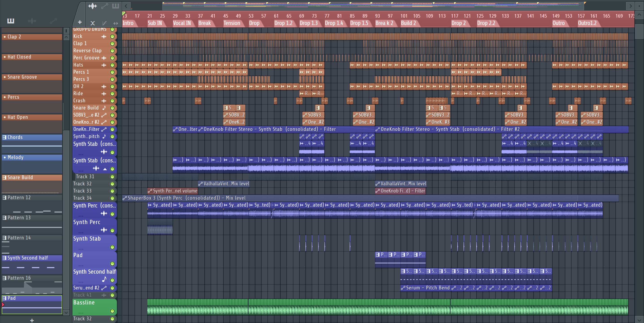The image size is (644, 323).
Task: Click the waveform icon on the OH 2 track
Action: (x=104, y=87)
